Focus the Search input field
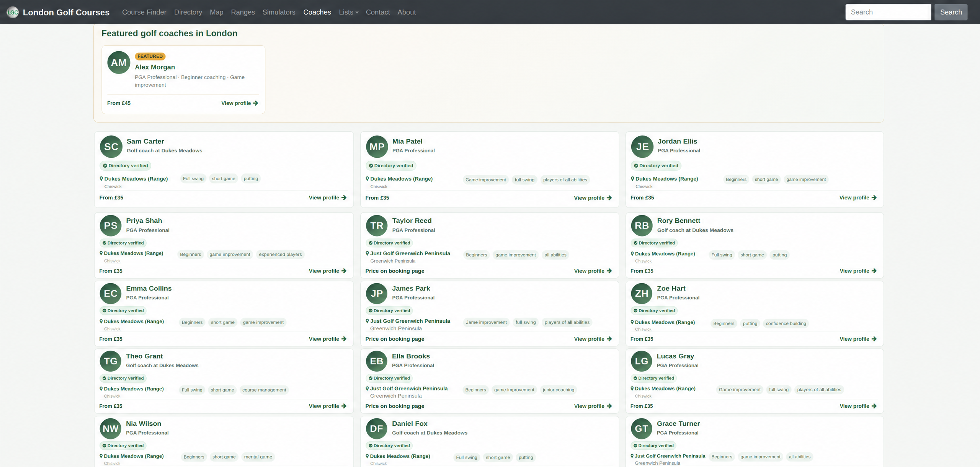Image resolution: width=980 pixels, height=467 pixels. 888,12
